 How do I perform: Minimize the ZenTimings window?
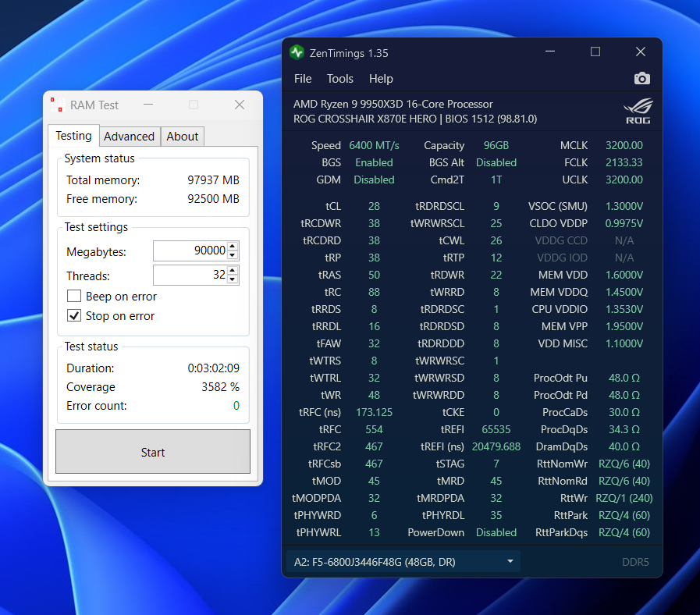point(550,52)
